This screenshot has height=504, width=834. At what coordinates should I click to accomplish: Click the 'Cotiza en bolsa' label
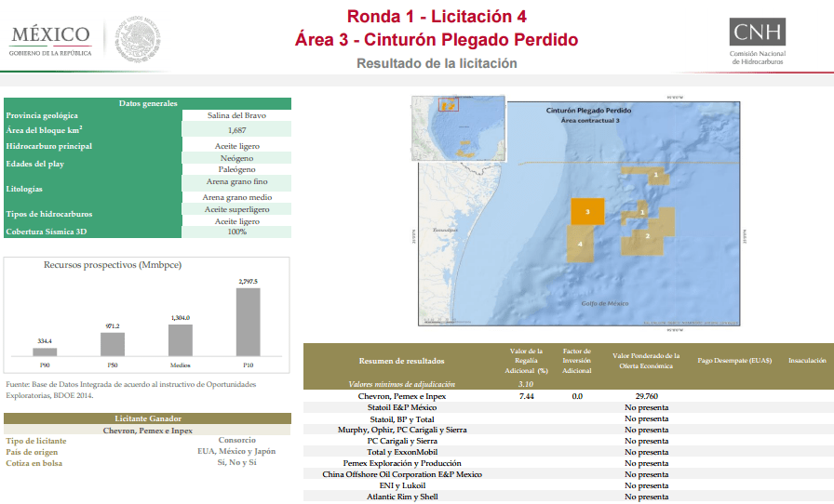(34, 463)
